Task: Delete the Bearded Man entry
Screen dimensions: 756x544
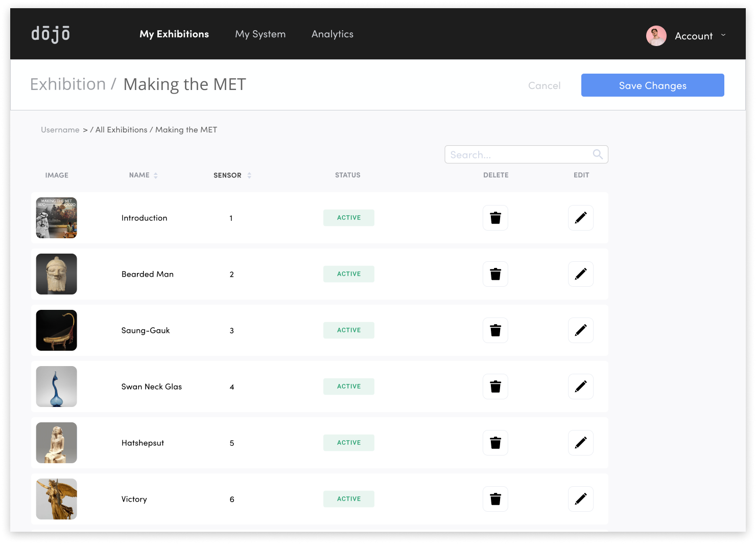Action: (495, 274)
